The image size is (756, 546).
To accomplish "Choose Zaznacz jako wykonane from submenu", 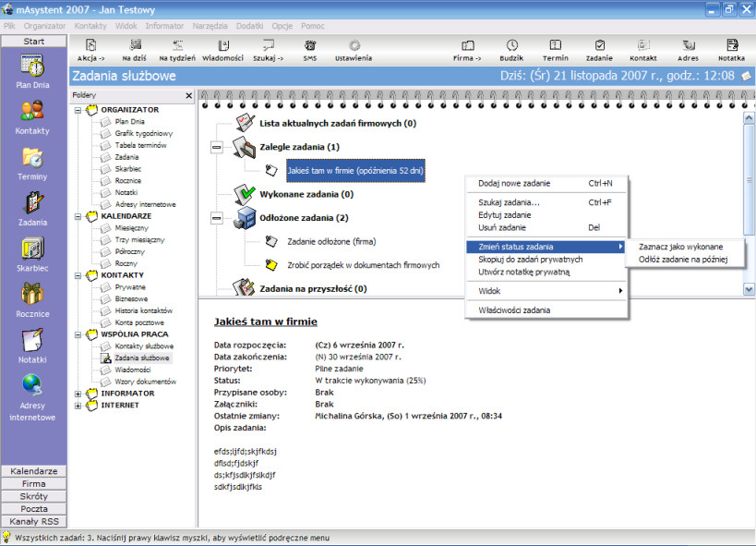I will point(680,247).
